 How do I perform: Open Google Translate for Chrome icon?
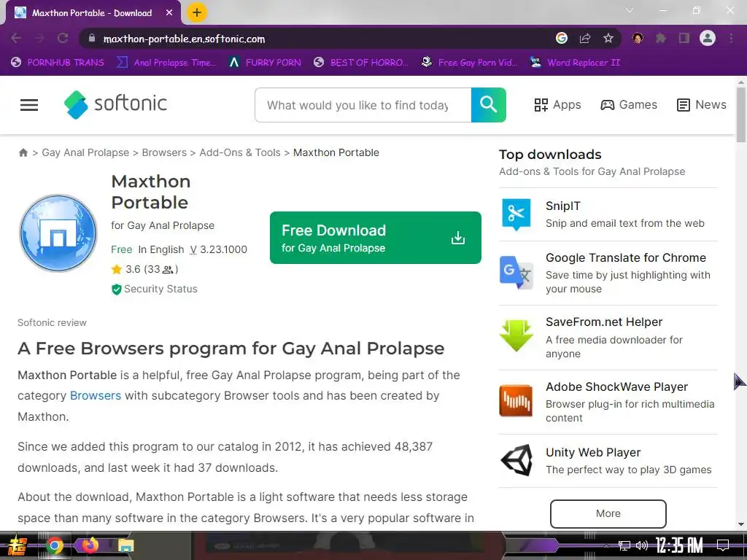coord(516,273)
